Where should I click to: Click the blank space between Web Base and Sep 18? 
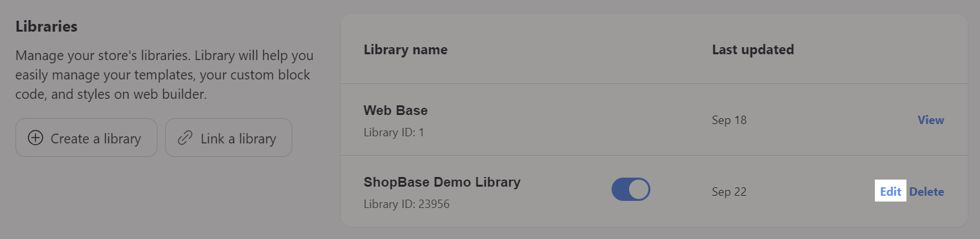[568, 120]
